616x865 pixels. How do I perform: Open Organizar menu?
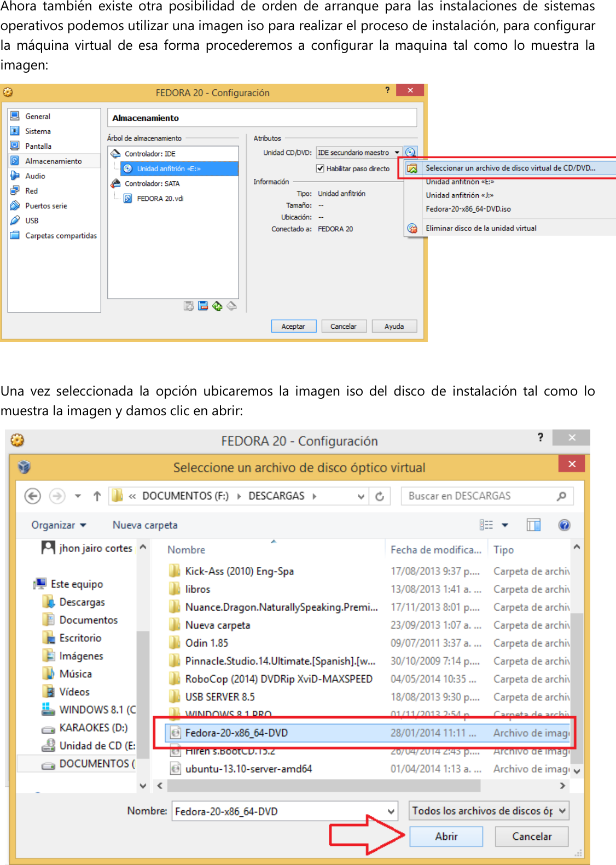coord(59,525)
